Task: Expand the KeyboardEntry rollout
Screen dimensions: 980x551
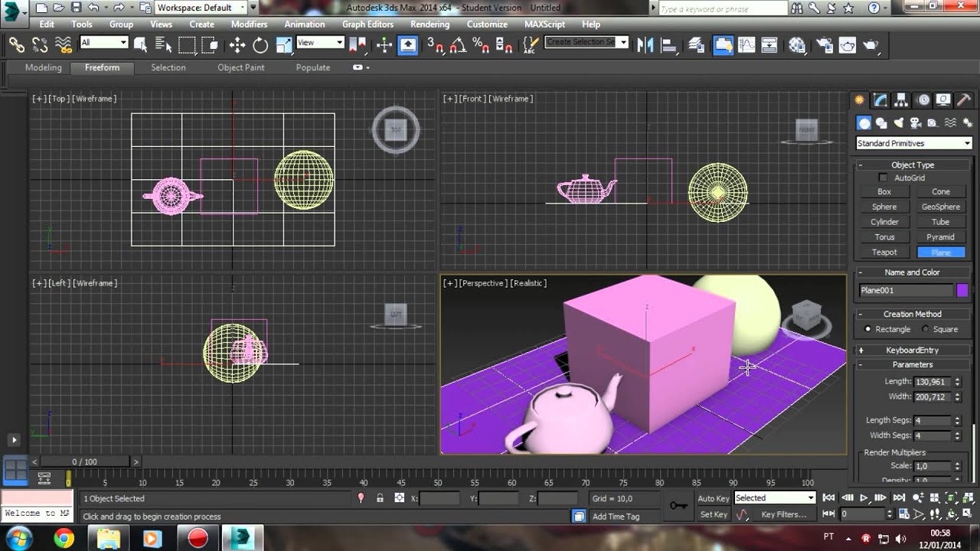Action: tap(913, 350)
